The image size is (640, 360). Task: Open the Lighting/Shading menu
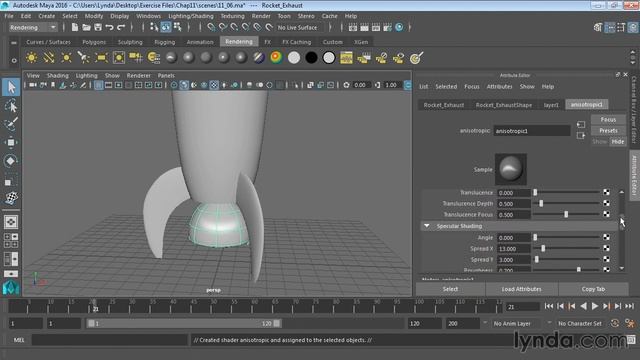pos(191,16)
